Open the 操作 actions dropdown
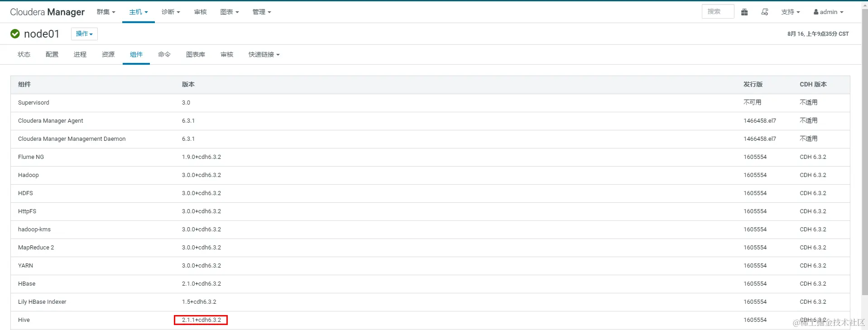This screenshot has width=868, height=330. 84,34
